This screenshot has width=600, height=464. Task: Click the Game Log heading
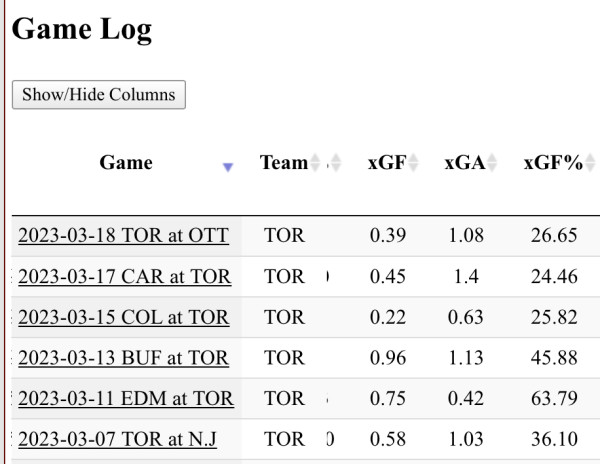pos(82,30)
